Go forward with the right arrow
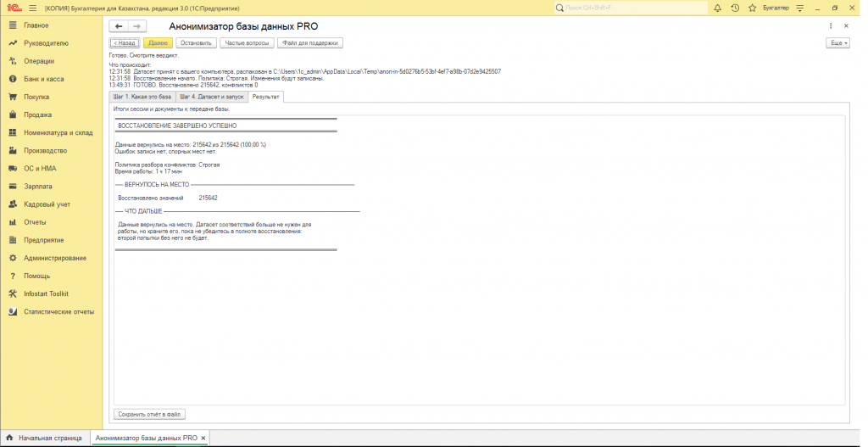The height and width of the screenshot is (447, 868). point(137,26)
